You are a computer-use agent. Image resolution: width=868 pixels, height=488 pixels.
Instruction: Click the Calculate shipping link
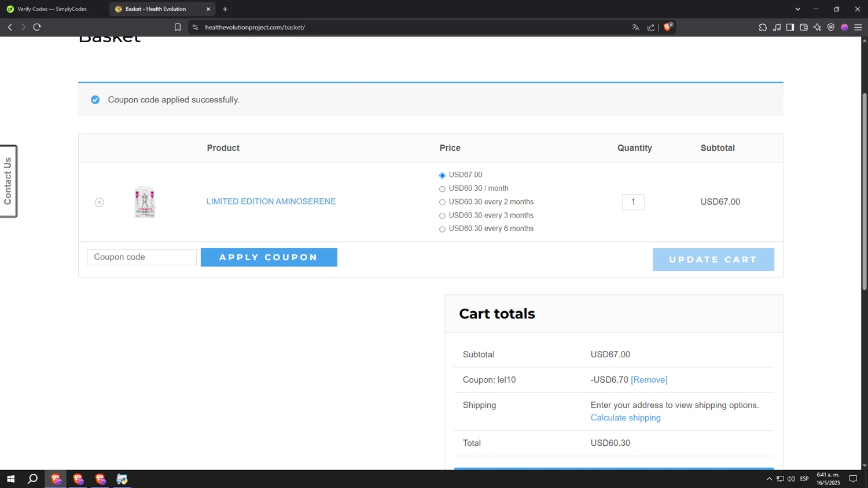(626, 417)
